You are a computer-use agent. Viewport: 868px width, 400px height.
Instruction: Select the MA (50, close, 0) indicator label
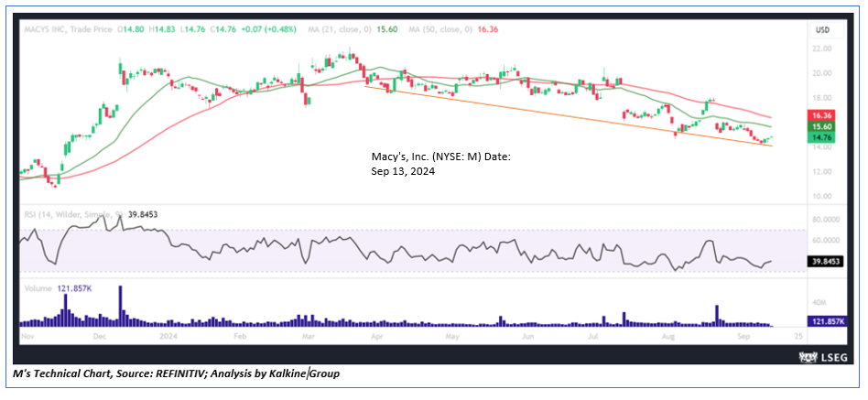tap(439, 30)
